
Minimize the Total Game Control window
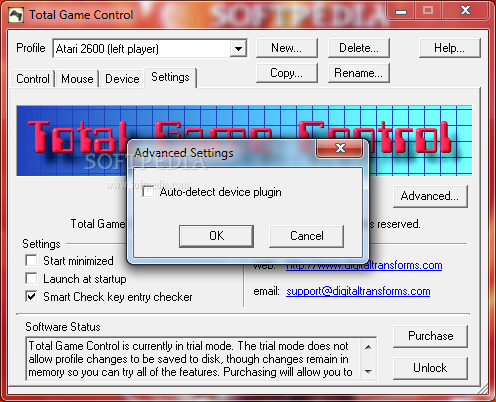coord(401,11)
